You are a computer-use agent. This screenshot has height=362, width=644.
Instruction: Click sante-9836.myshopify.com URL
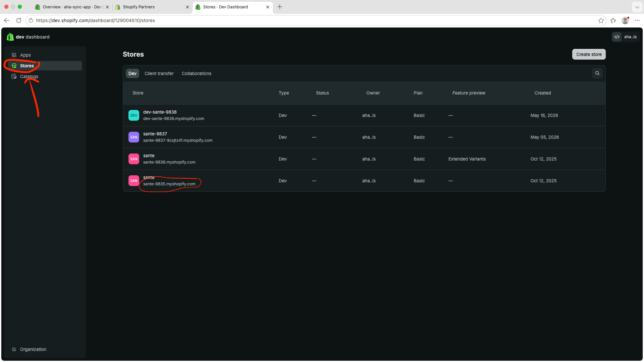[x=169, y=162]
